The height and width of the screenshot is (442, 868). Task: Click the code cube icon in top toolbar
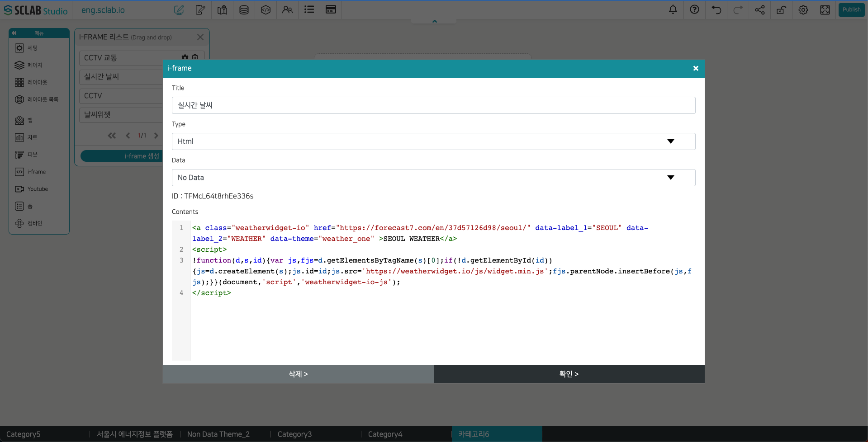pyautogui.click(x=266, y=9)
